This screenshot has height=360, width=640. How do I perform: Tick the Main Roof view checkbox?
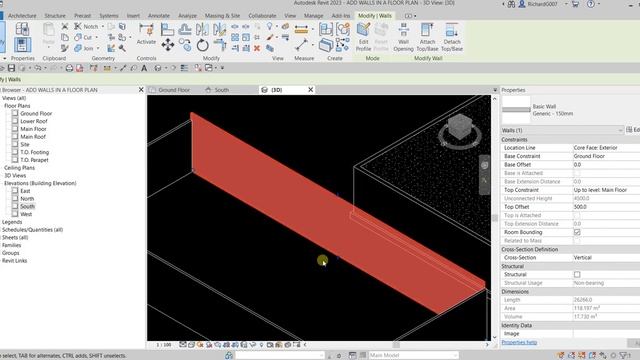click(15, 136)
